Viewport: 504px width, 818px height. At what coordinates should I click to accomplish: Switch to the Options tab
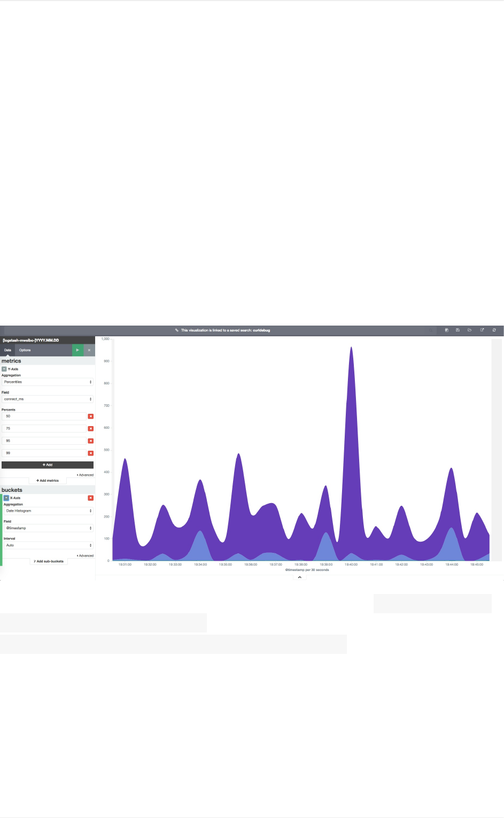25,350
